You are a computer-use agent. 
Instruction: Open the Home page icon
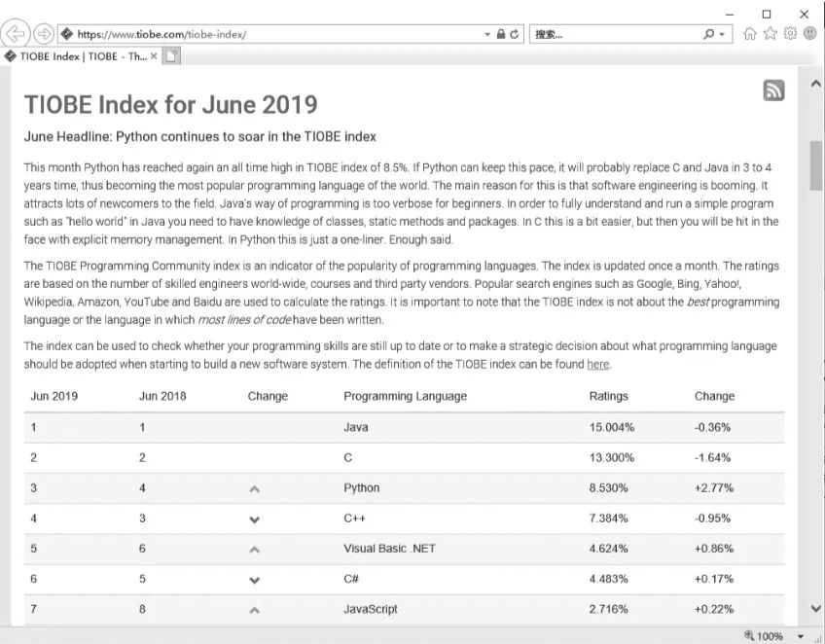point(750,34)
